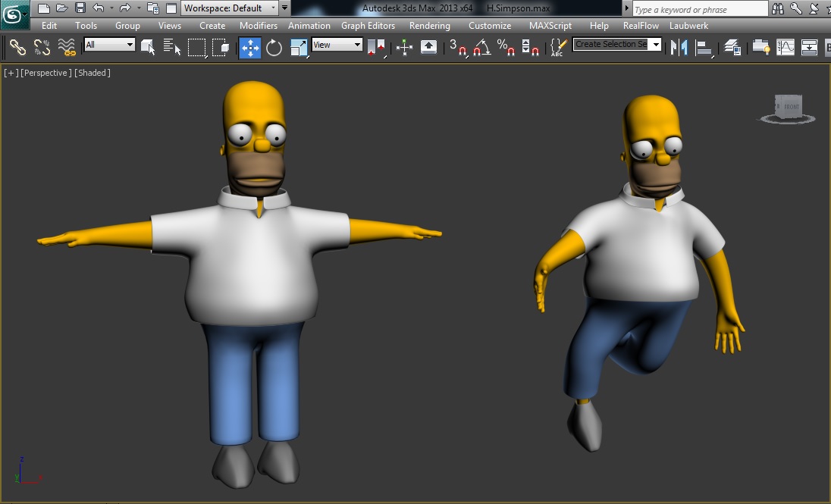
Task: Toggle the 3D Snaps button
Action: click(458, 48)
